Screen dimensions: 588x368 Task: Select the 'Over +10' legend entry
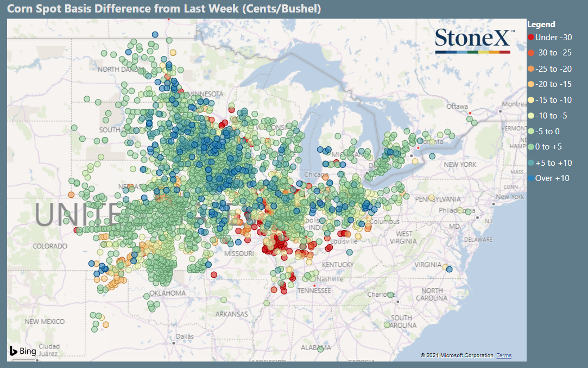(x=548, y=178)
